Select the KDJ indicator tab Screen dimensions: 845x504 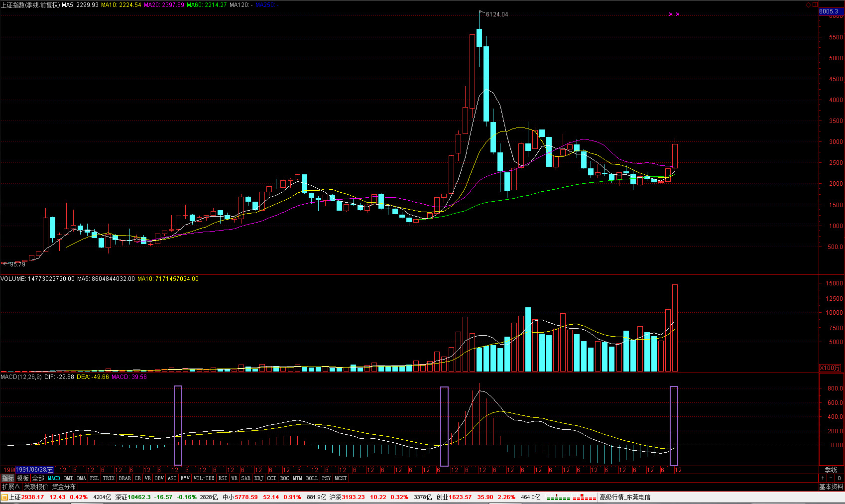click(259, 478)
